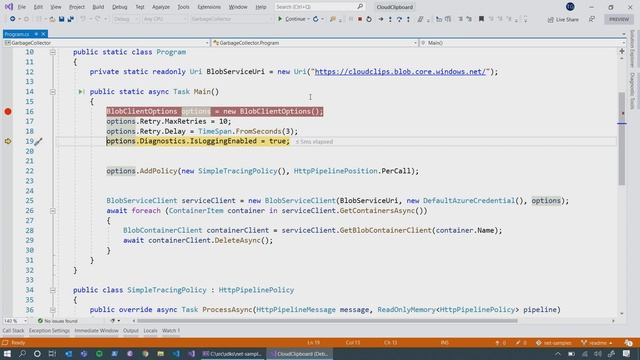Stop debugging with the red square icon

tap(360, 19)
